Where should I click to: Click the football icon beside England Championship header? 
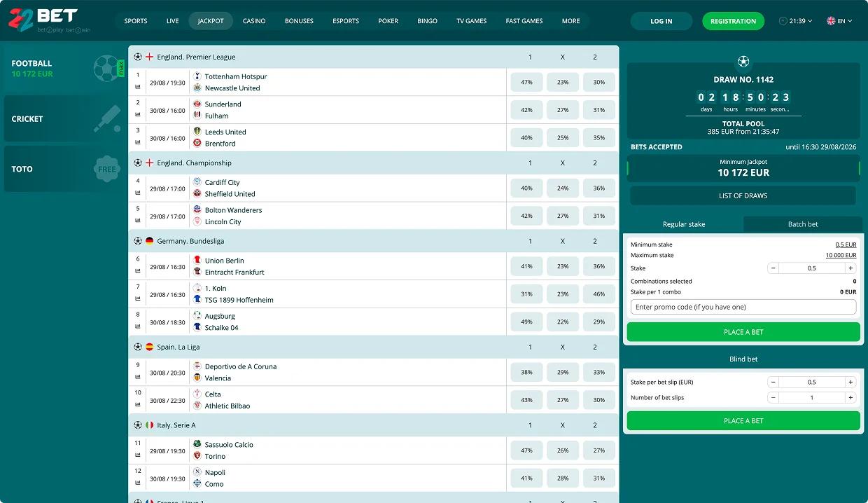(x=138, y=163)
